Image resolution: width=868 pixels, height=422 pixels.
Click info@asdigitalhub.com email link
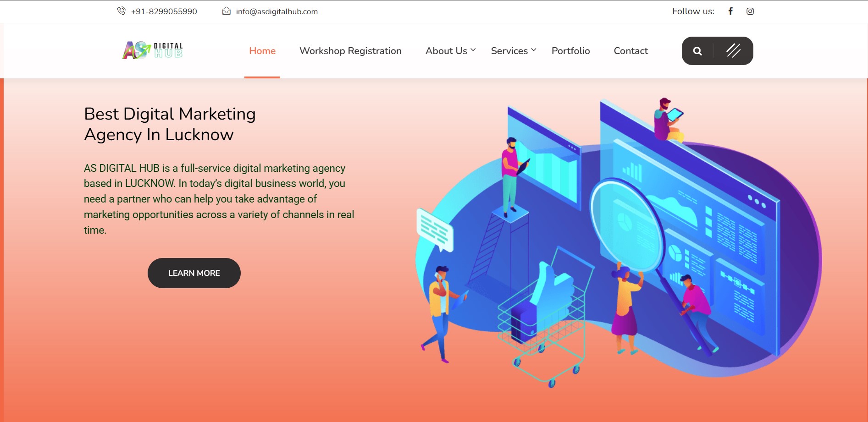click(x=276, y=11)
